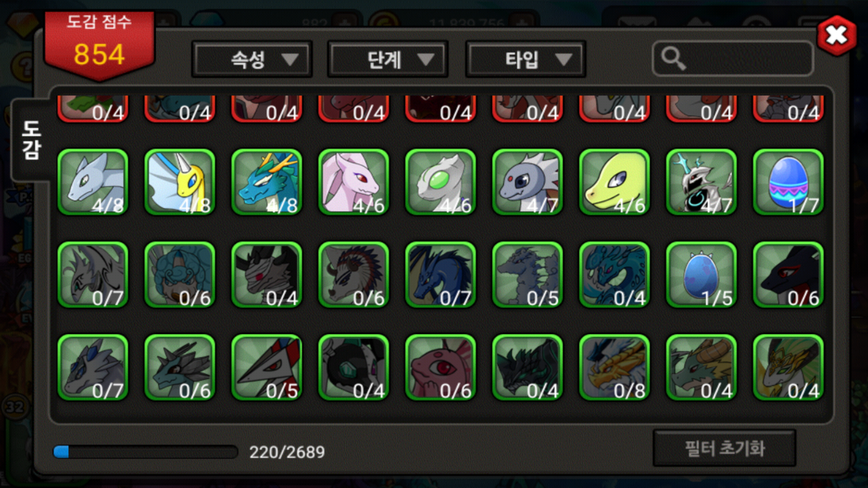868x488 pixels.
Task: Select the yellow-horned white dragon card
Action: 179,182
